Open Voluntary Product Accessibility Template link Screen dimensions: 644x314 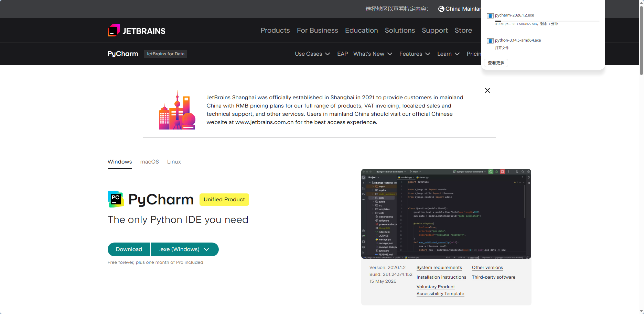[x=440, y=290]
